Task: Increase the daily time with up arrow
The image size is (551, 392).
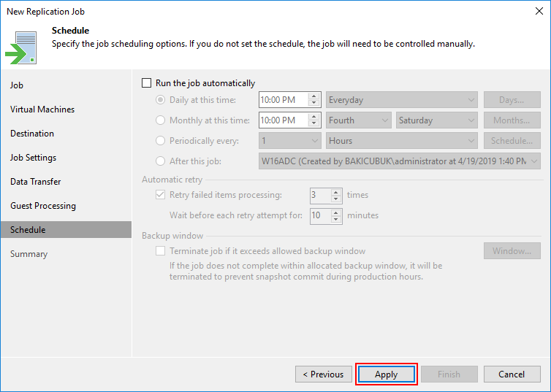Action: (x=313, y=96)
